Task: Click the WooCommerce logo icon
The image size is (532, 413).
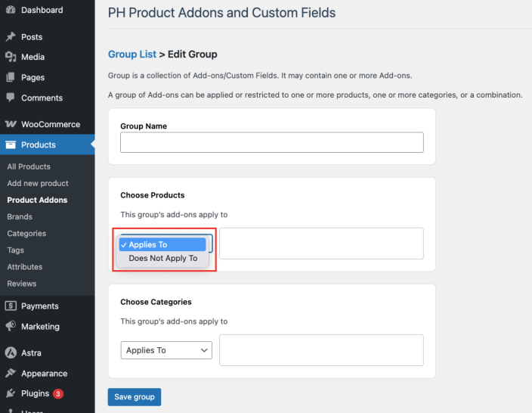Action: pos(11,124)
